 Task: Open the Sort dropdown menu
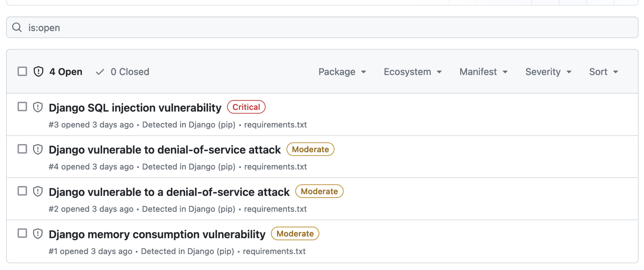pyautogui.click(x=603, y=72)
